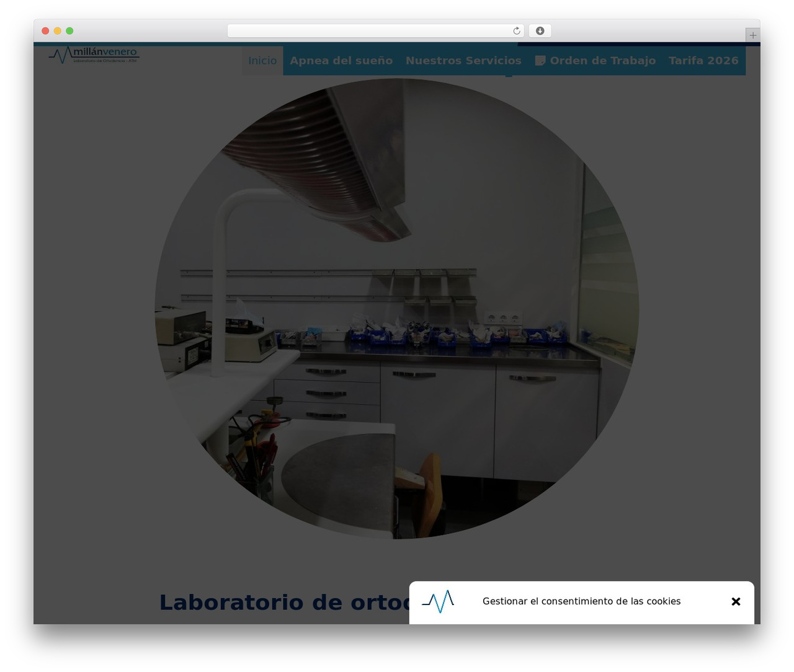Open the Nuestros Servicios menu

tap(463, 61)
